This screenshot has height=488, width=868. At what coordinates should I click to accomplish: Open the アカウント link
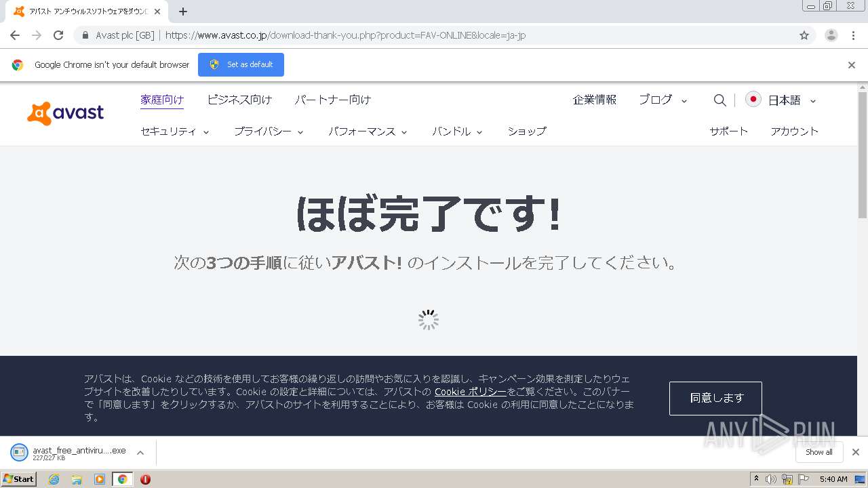(795, 131)
